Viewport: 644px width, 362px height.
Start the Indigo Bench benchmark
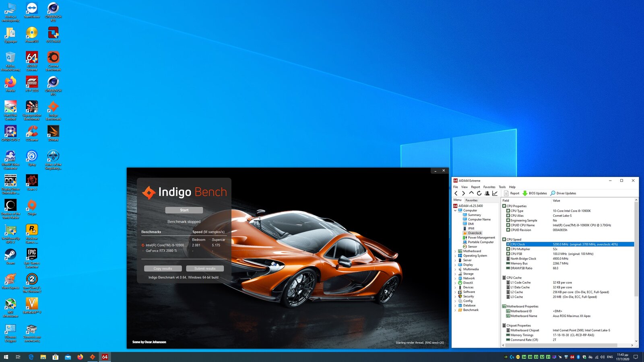point(184,210)
